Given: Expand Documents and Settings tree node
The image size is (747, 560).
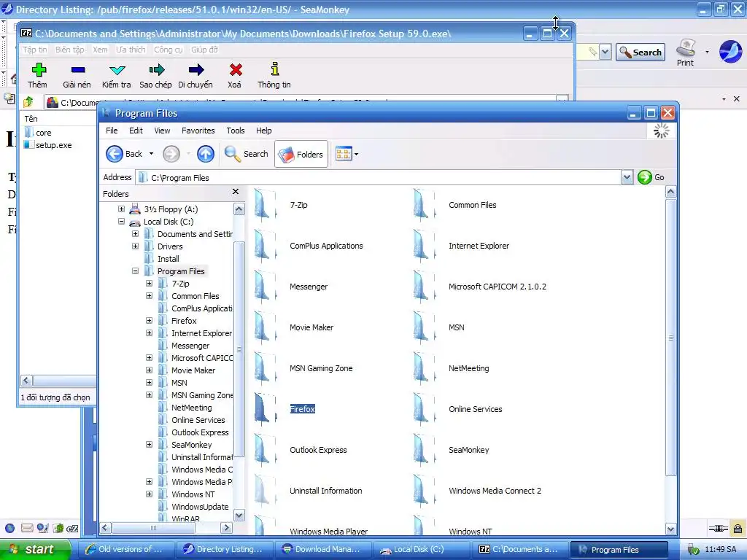Looking at the screenshot, I should pos(135,234).
